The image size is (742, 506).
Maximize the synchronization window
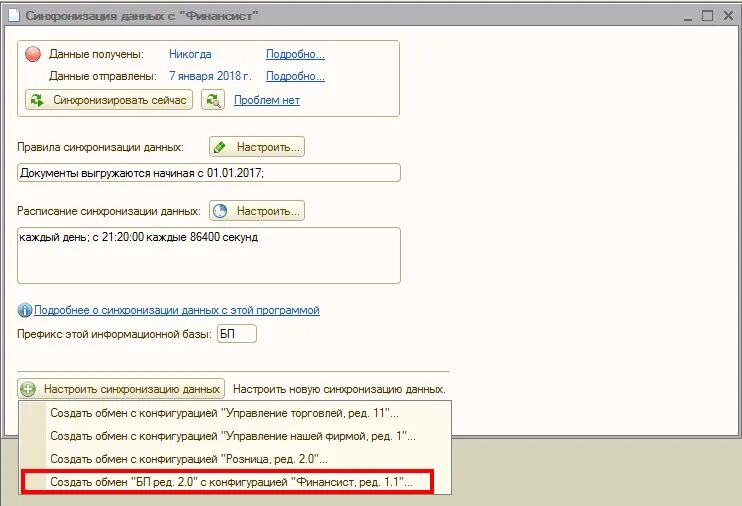click(x=707, y=16)
